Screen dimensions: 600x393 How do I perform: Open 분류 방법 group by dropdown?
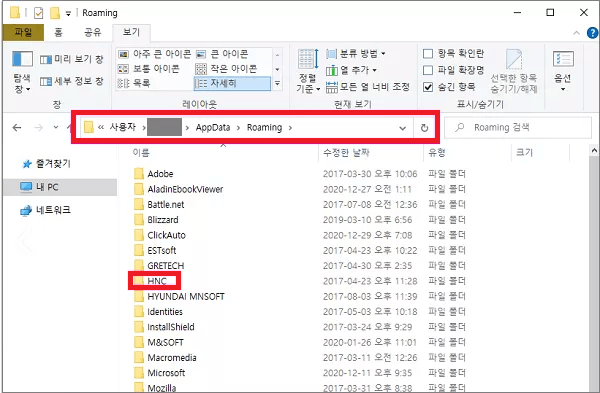coord(355,54)
